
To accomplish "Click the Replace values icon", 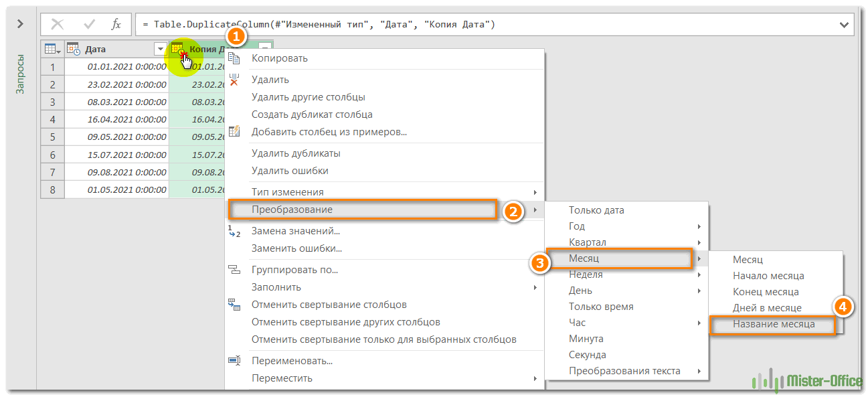I will 234,231.
